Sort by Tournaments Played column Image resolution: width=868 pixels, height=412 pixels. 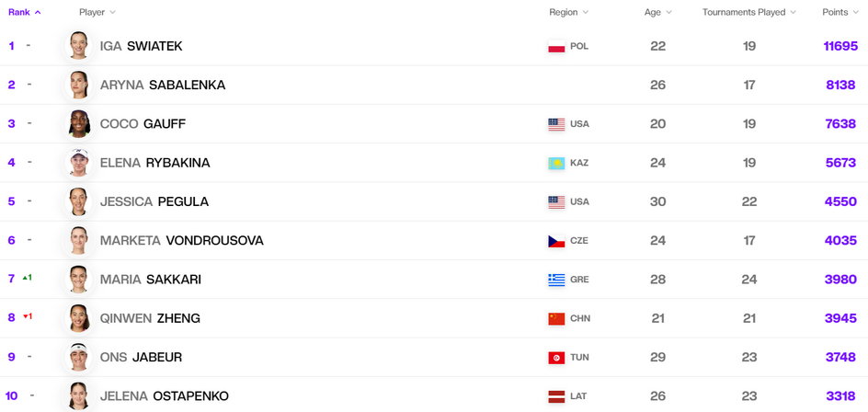pos(749,12)
